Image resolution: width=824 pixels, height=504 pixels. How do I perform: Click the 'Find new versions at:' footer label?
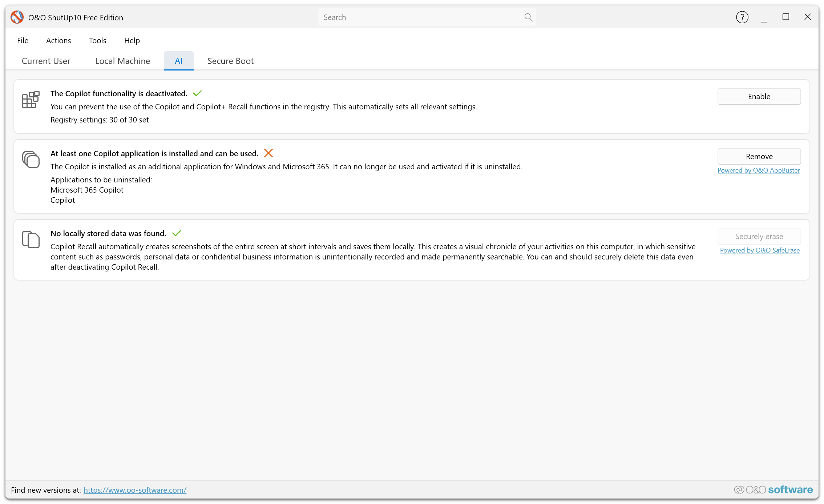(x=46, y=490)
